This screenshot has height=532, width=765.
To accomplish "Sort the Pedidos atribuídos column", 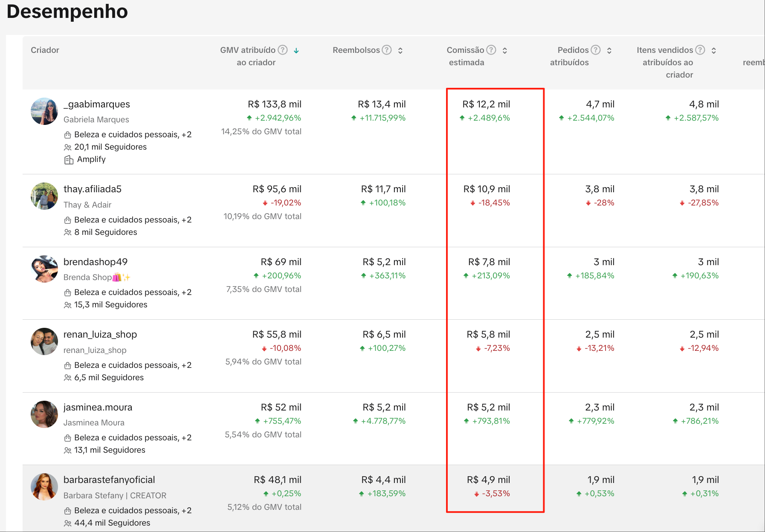I will pyautogui.click(x=609, y=51).
